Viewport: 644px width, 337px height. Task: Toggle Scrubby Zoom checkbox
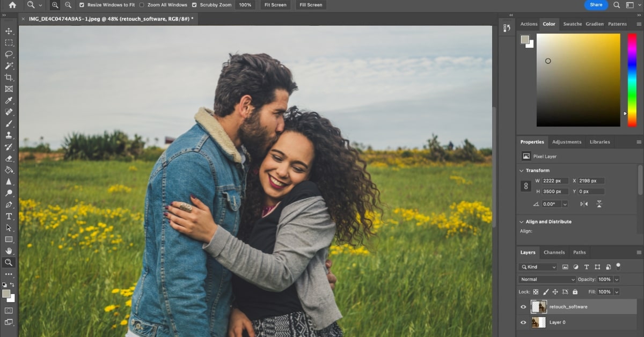click(x=194, y=5)
